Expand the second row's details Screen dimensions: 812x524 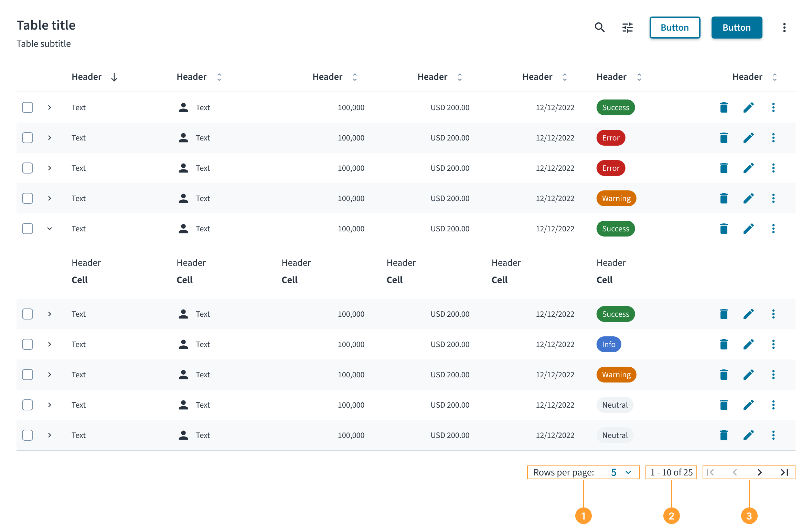tap(50, 138)
